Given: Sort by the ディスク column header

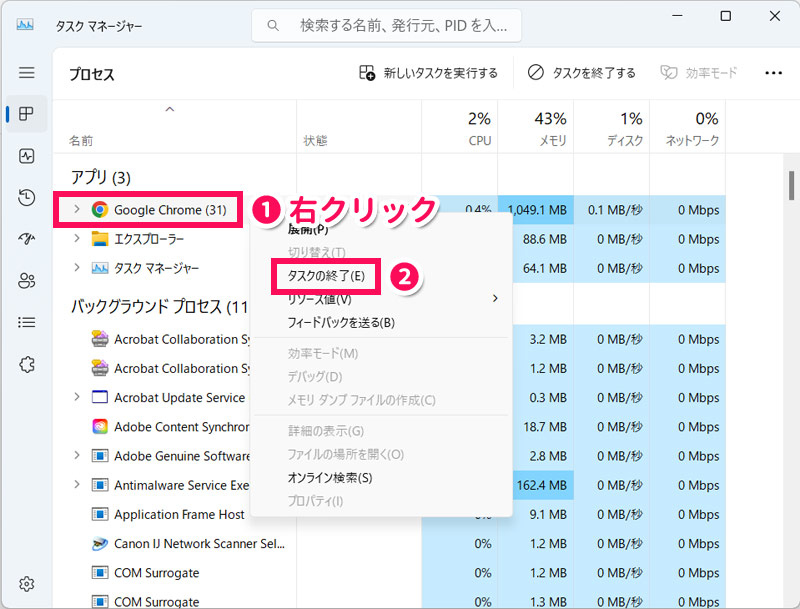Looking at the screenshot, I should [x=611, y=128].
